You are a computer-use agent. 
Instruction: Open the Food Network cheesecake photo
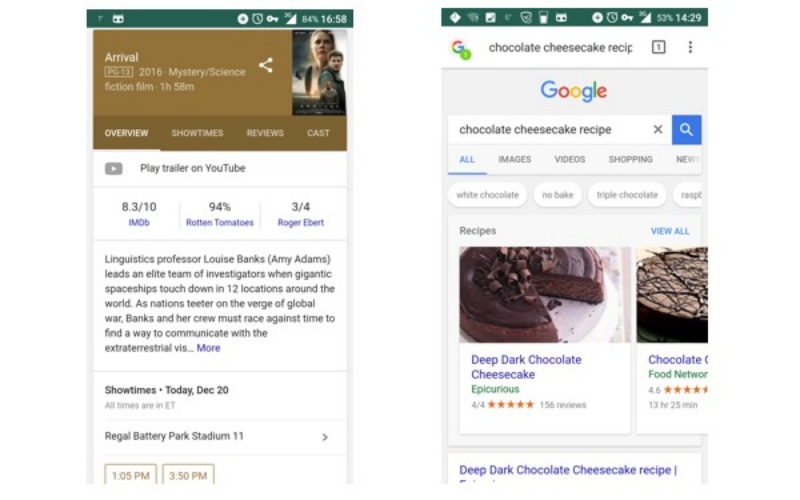pos(672,294)
